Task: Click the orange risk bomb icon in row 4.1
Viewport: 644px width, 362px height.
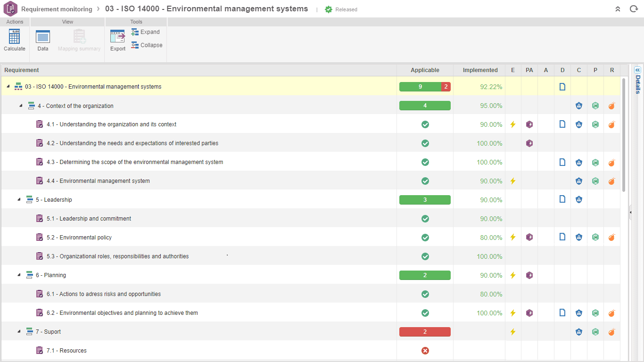Action: pyautogui.click(x=611, y=124)
